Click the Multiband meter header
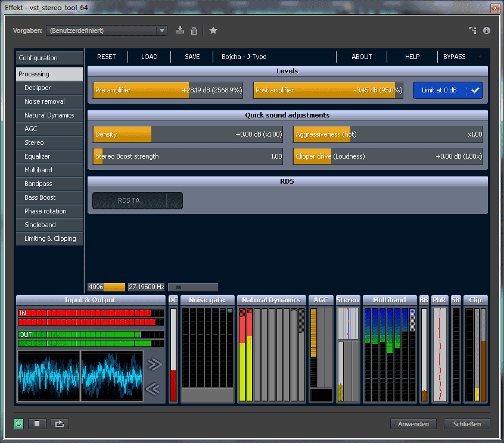Viewport: 504px width, 443px height. (x=390, y=300)
